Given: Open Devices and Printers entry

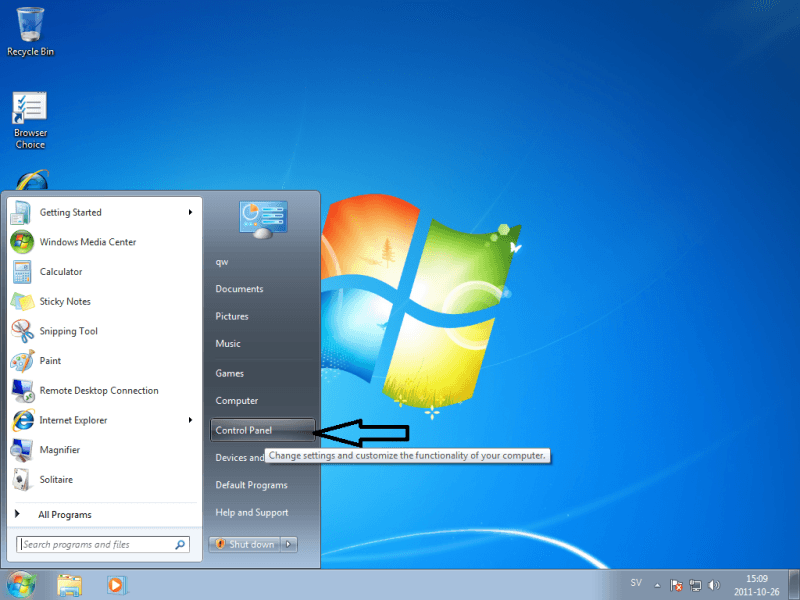Looking at the screenshot, I should pos(239,458).
